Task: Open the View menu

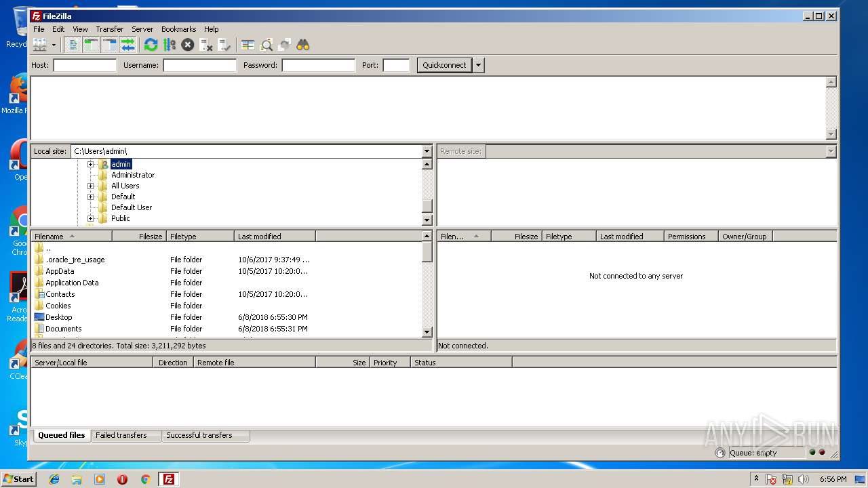Action: point(80,29)
